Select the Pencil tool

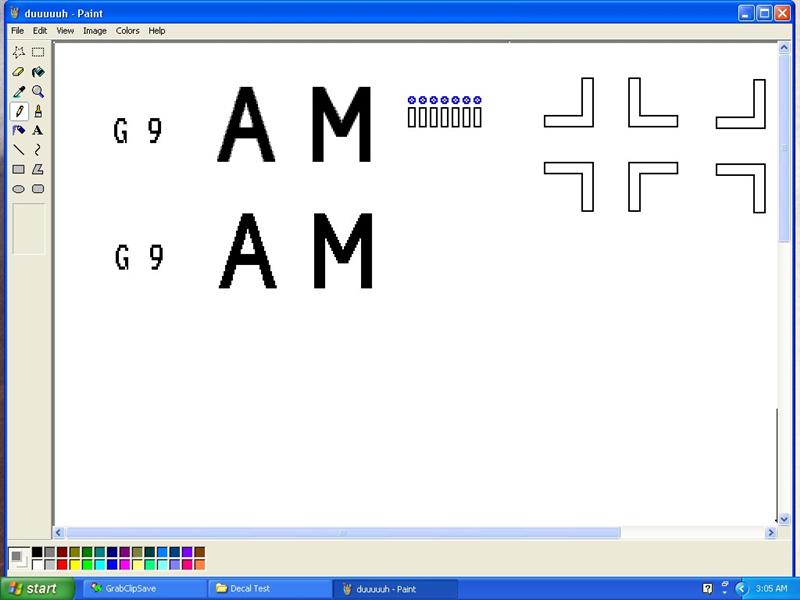[x=19, y=111]
